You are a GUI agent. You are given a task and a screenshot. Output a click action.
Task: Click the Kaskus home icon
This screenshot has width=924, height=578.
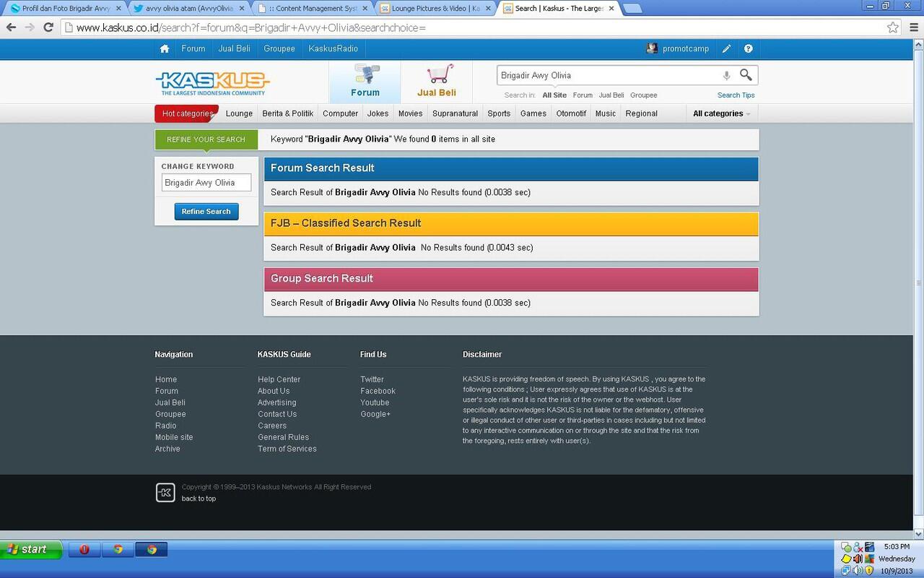tap(165, 49)
